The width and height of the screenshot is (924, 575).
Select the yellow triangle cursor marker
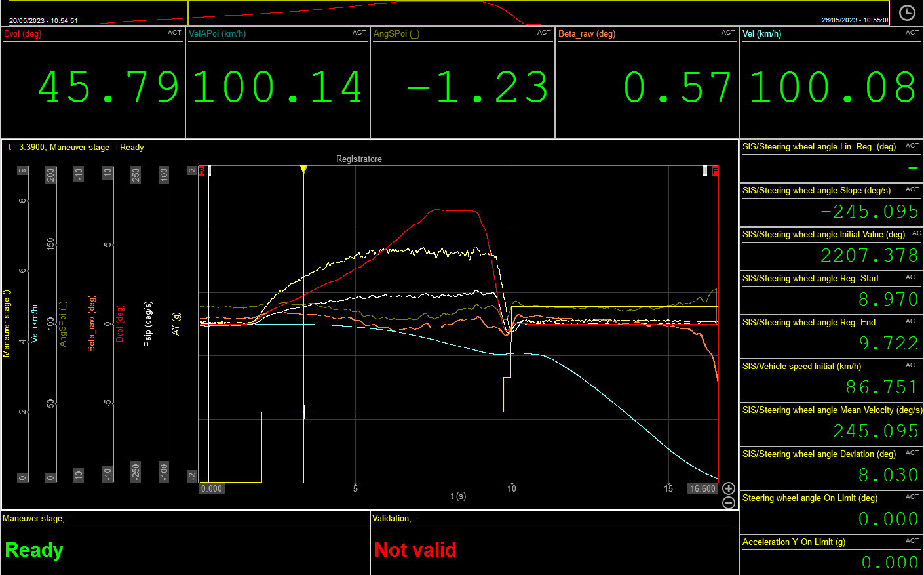pyautogui.click(x=303, y=170)
